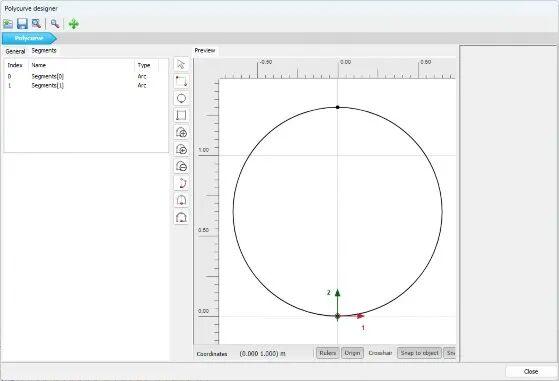
Task: Click the zoom-to-fit magnifier icon
Action: pos(36,24)
